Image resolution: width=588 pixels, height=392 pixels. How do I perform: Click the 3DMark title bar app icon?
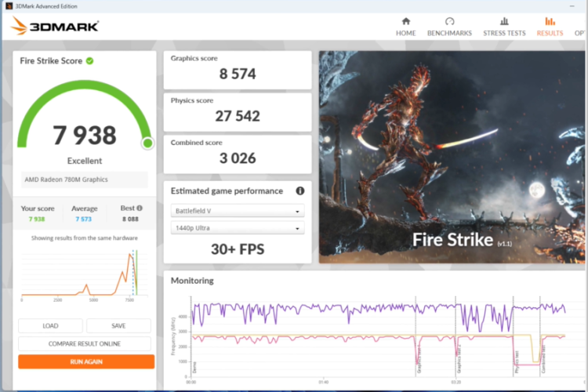tap(9, 6)
